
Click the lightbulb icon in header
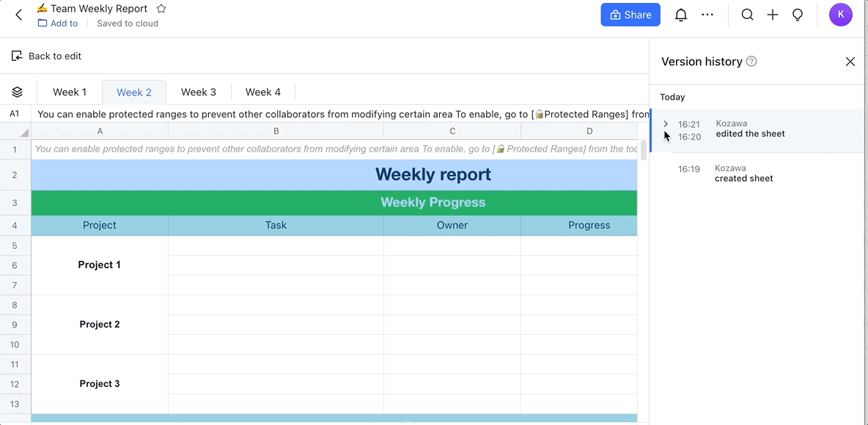(x=798, y=15)
